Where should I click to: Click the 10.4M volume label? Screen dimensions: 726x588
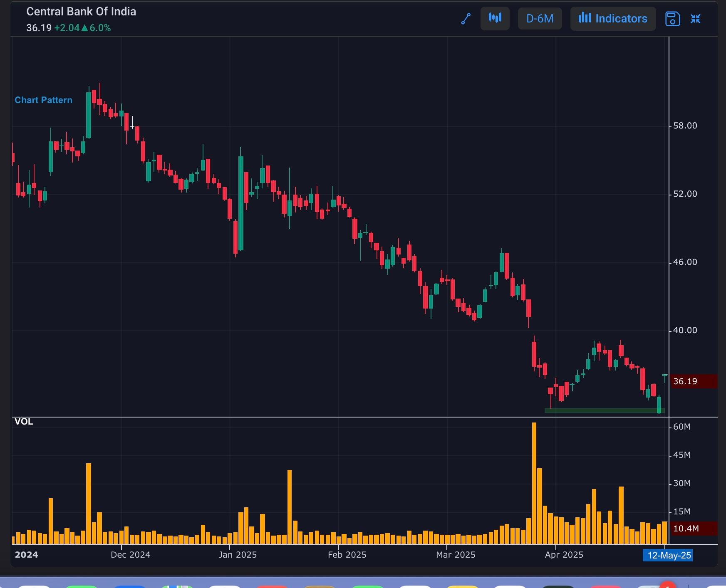(x=694, y=529)
